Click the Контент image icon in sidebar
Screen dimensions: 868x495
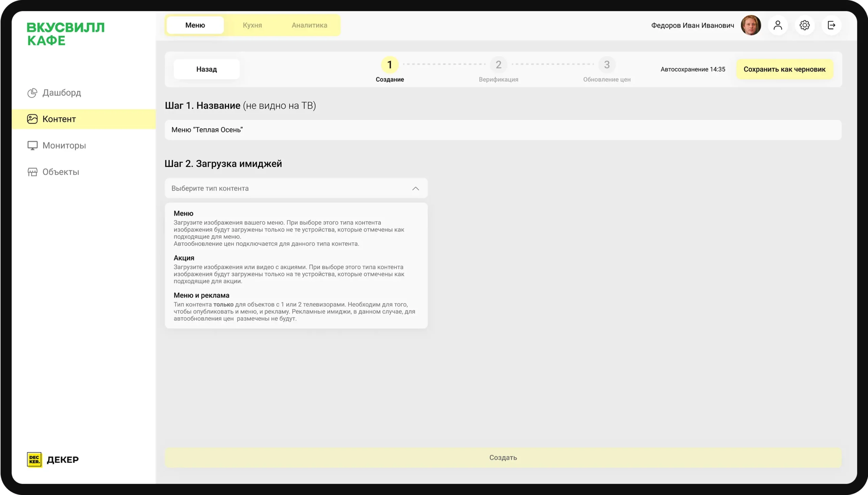32,119
